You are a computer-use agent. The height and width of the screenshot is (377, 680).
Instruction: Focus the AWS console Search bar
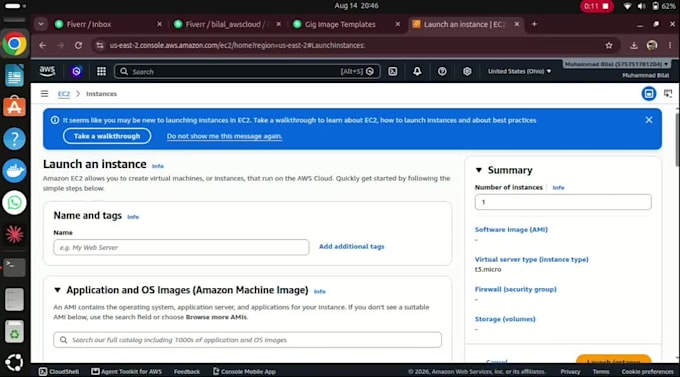tap(247, 71)
